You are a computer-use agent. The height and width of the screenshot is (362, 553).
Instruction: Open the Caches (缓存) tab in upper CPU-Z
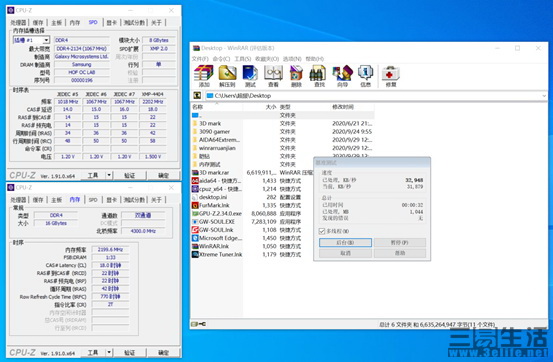38,23
